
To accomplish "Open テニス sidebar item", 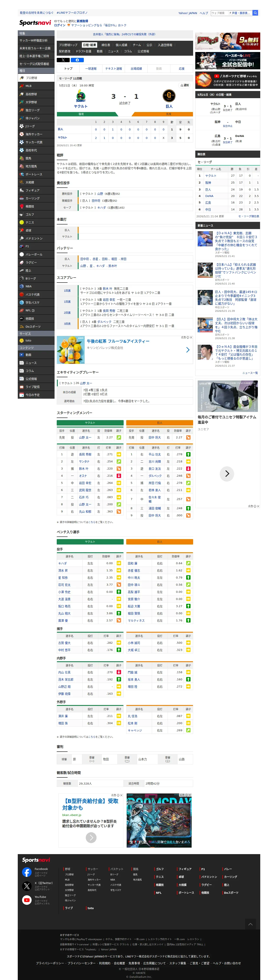I will pyautogui.click(x=36, y=222).
